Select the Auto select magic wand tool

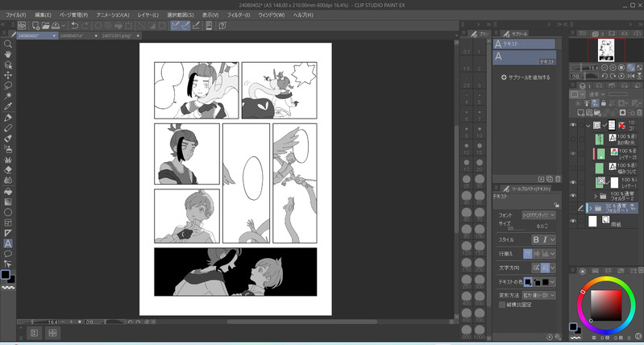(x=8, y=96)
